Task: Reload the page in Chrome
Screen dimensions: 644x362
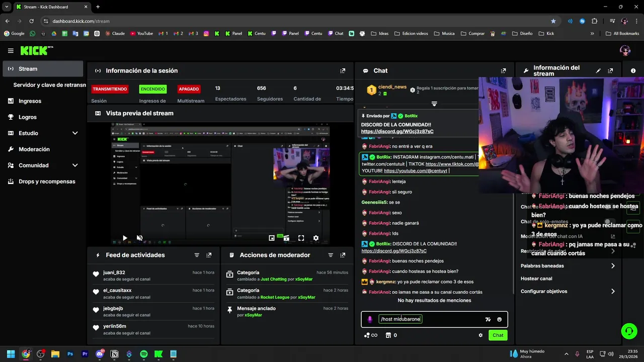Action: [x=31, y=21]
